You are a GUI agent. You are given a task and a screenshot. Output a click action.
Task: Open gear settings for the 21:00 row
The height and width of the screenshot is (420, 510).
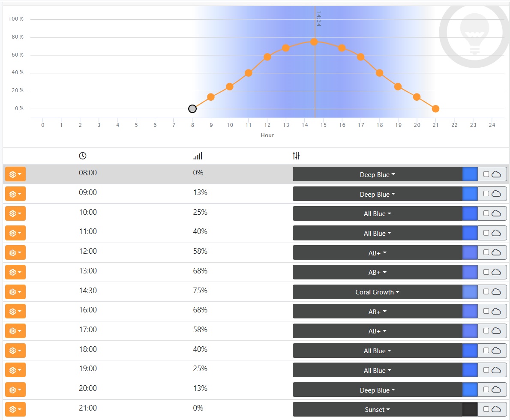point(15,409)
